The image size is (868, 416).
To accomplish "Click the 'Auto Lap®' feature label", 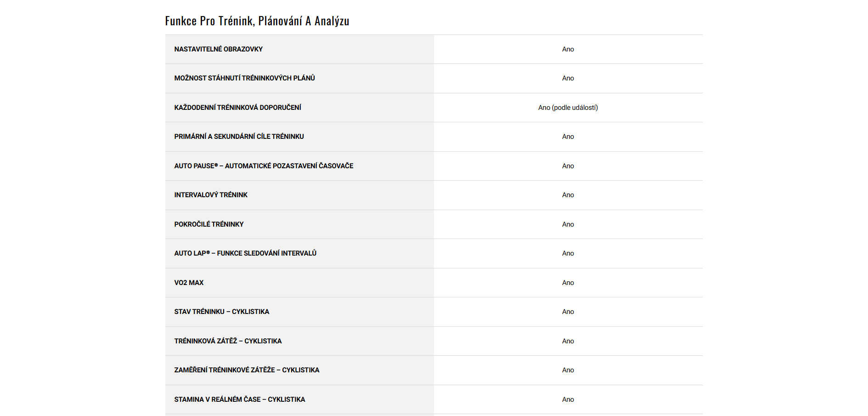I will click(x=245, y=253).
